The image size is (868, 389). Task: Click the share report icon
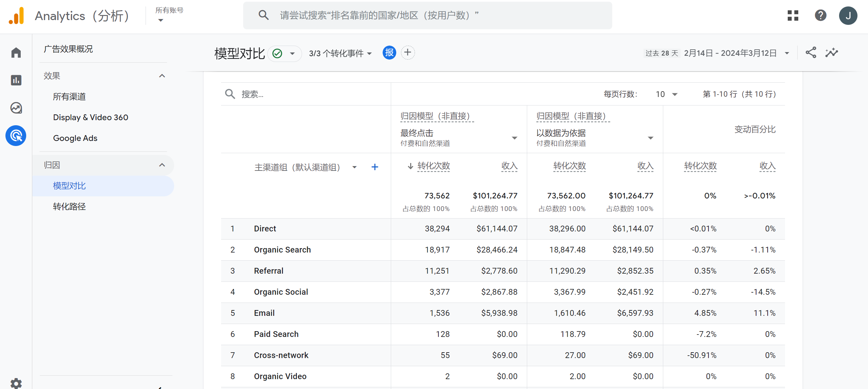pyautogui.click(x=811, y=53)
